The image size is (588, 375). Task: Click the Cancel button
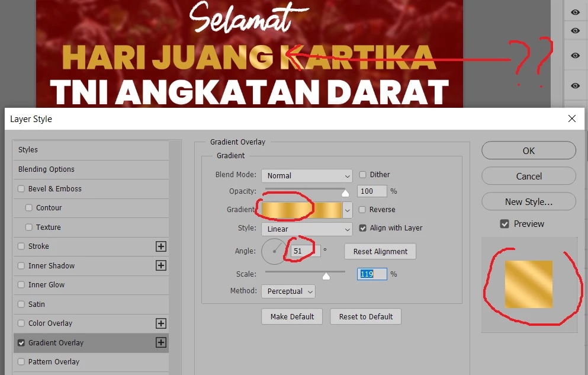(529, 176)
